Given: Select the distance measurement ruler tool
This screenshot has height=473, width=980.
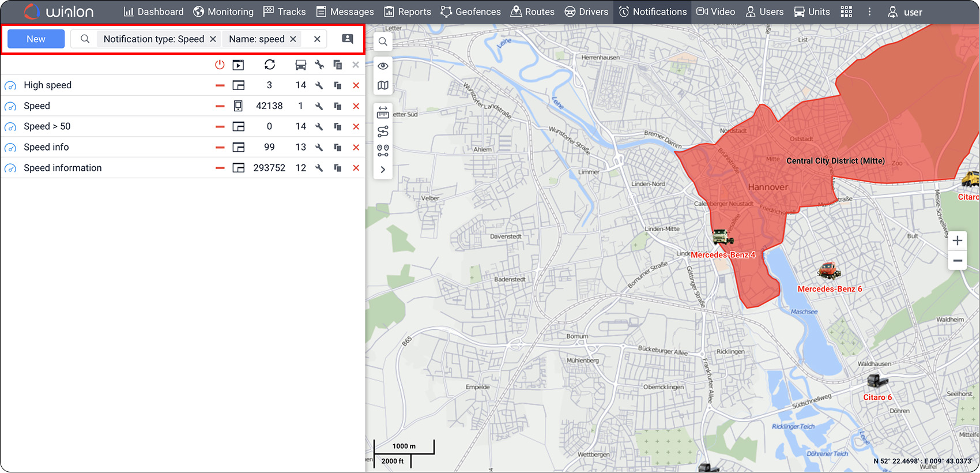Looking at the screenshot, I should point(383,112).
